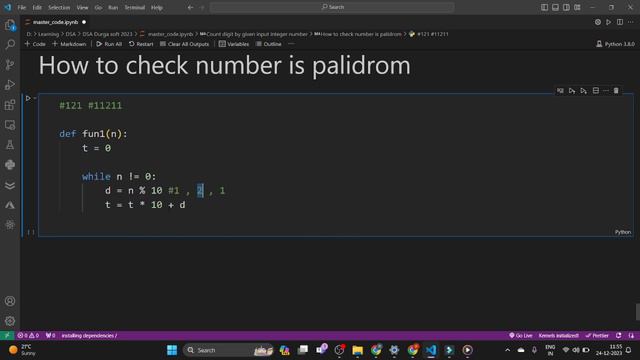640x360 pixels.
Task: Open the Explorer view in activity bar
Action: [x=10, y=25]
